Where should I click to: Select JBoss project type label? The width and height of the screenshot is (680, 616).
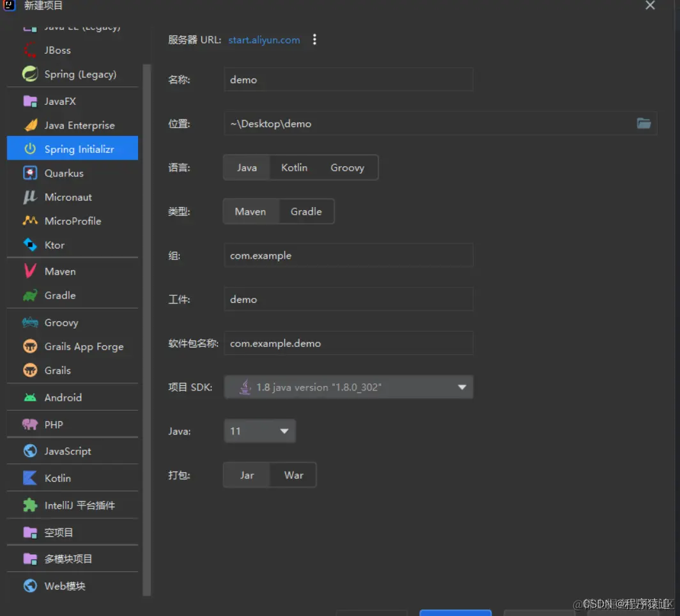pos(58,50)
